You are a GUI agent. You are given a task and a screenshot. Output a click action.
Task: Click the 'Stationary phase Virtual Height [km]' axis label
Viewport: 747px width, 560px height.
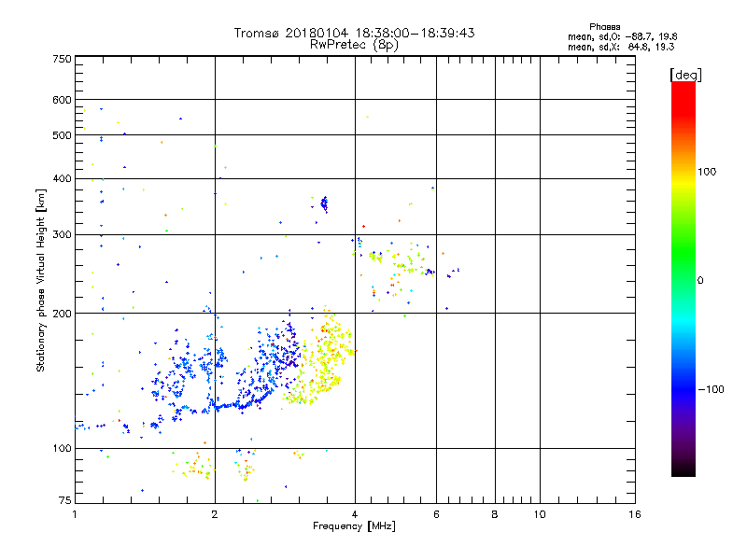pyautogui.click(x=40, y=280)
